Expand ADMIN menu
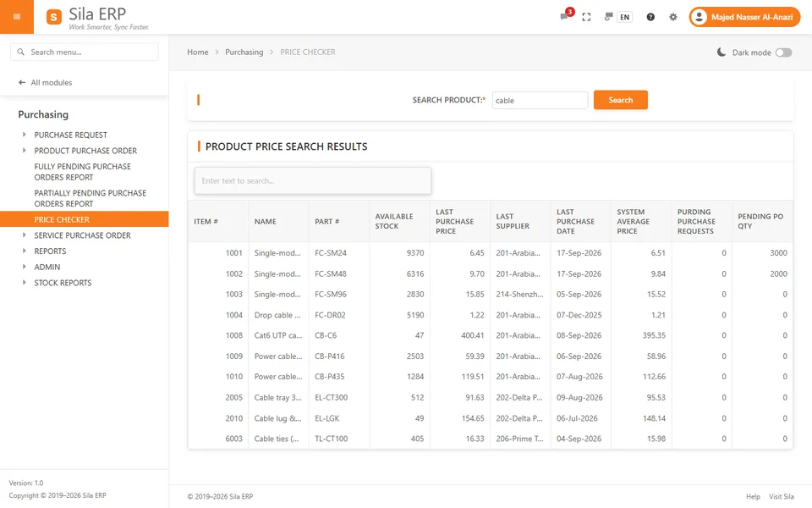The height and width of the screenshot is (508, 812). coord(47,267)
